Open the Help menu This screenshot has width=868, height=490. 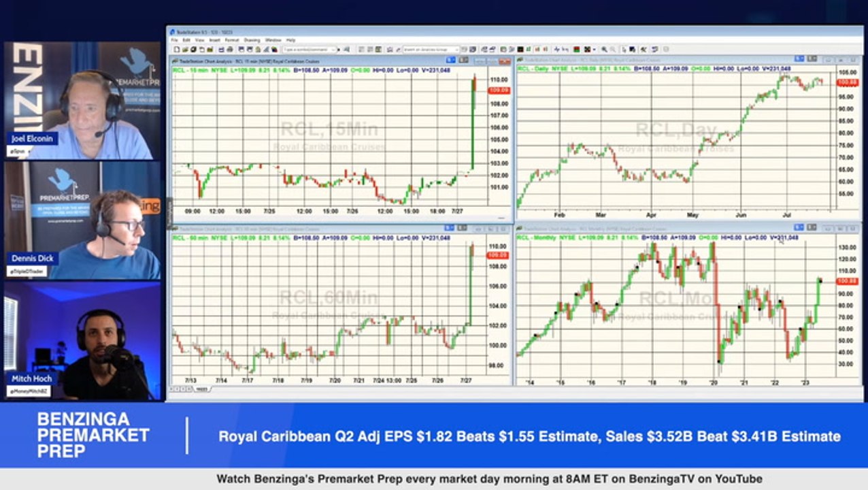(290, 40)
